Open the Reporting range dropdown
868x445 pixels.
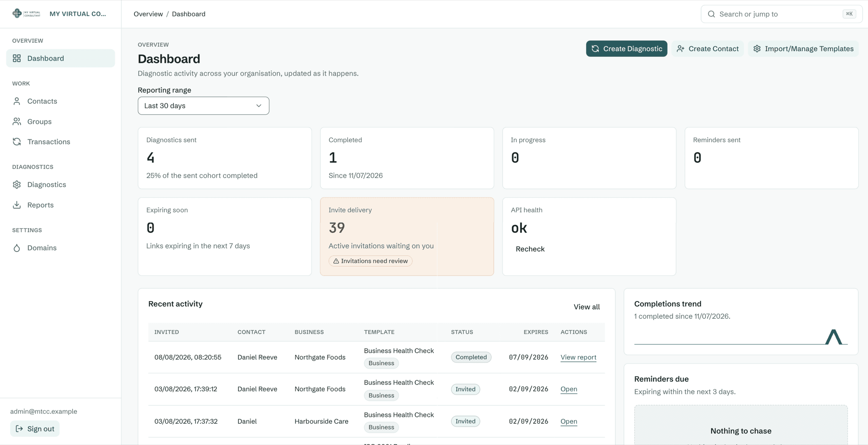[203, 106]
